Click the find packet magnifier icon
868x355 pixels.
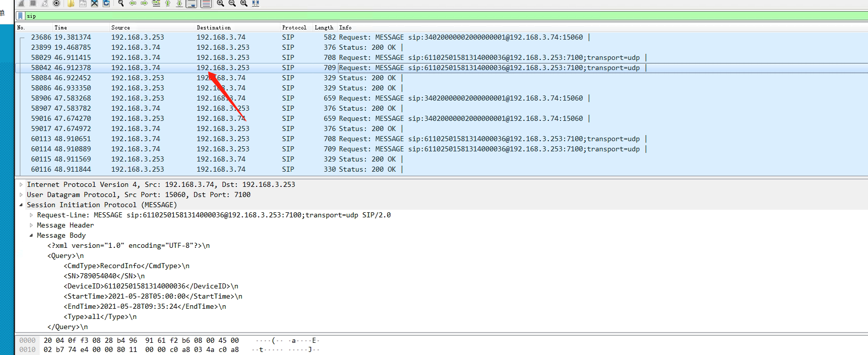[x=121, y=3]
